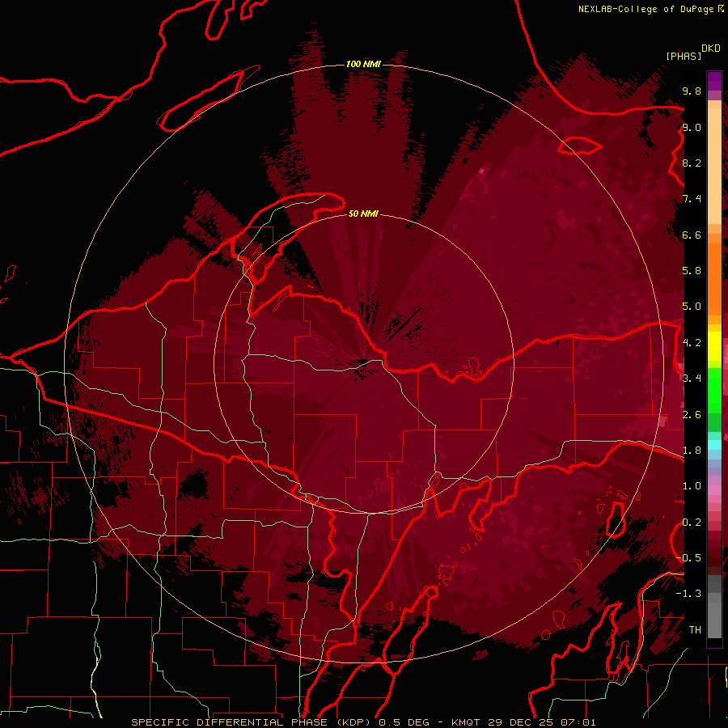Screen dimensions: 728x728
Task: Pick the bright green segment of the color bar
Action: (714, 389)
